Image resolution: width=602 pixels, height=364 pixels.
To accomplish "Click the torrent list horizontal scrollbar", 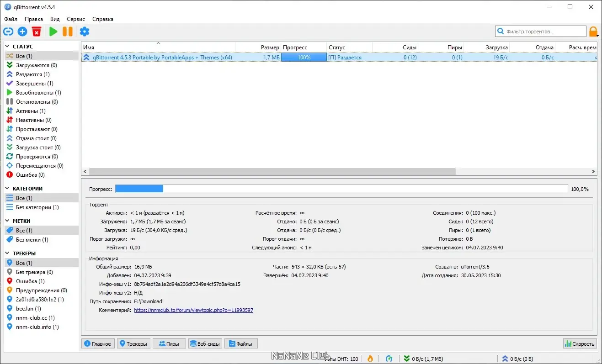I will click(272, 172).
